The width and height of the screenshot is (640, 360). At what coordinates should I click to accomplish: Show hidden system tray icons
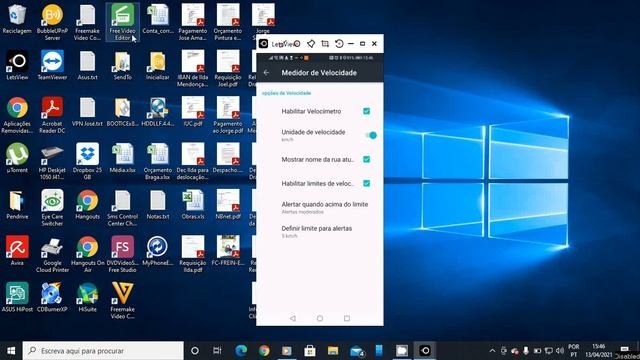pyautogui.click(x=492, y=351)
